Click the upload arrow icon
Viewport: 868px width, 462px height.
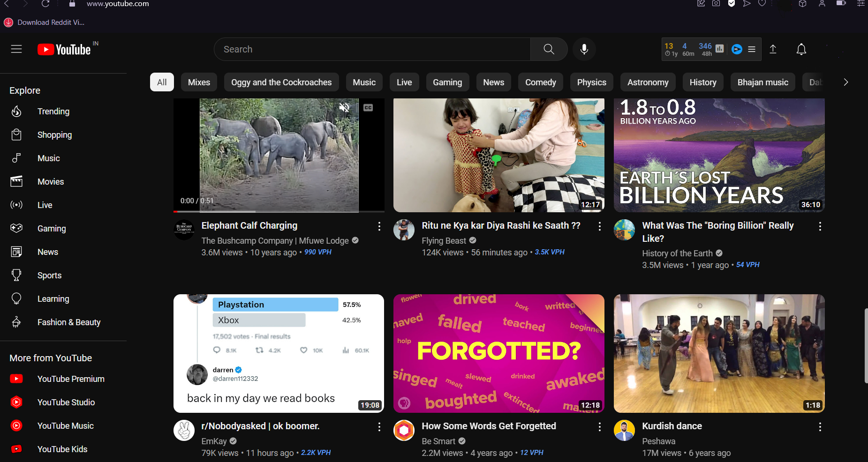tap(773, 49)
